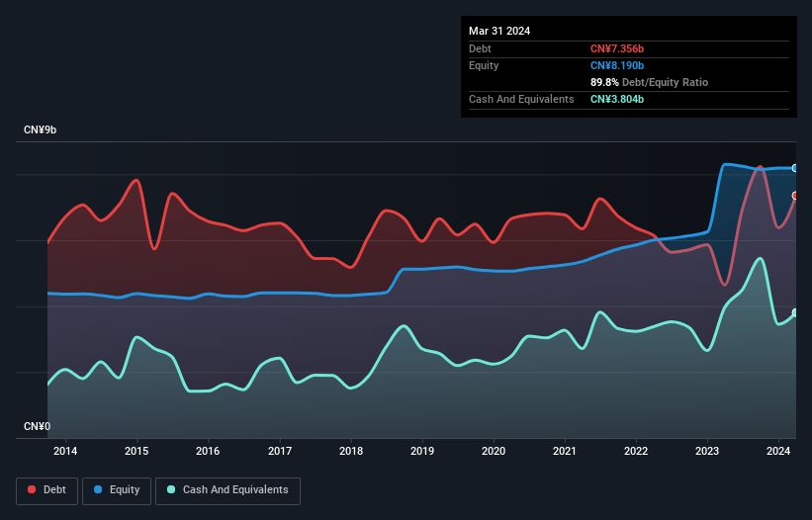Click the red Debt legend dot
Viewport: 812px width, 520px height.
tap(32, 489)
